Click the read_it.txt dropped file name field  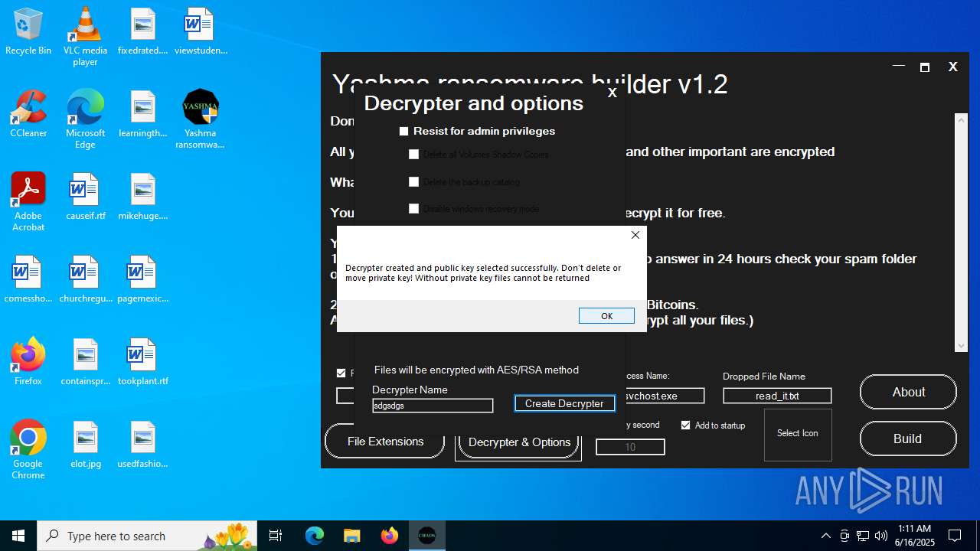777,396
